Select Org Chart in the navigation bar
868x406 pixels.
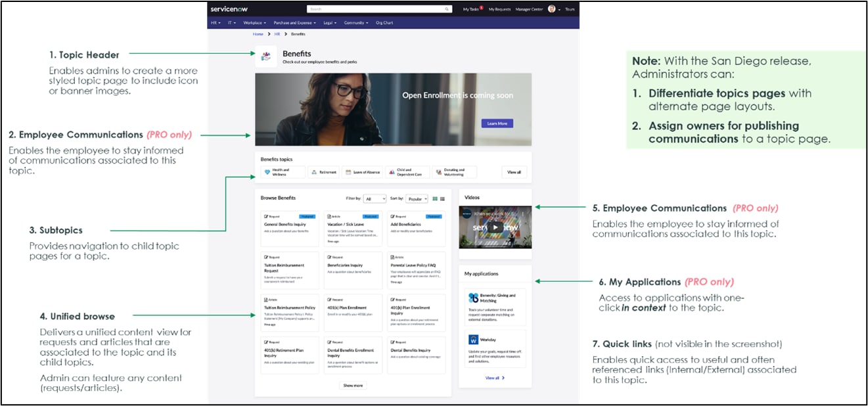coord(384,22)
